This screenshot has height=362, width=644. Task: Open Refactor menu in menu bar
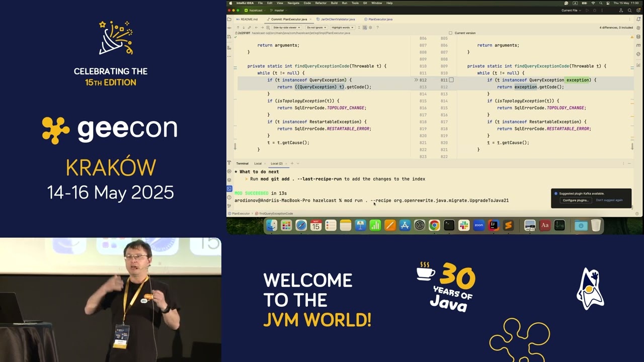pos(321,3)
